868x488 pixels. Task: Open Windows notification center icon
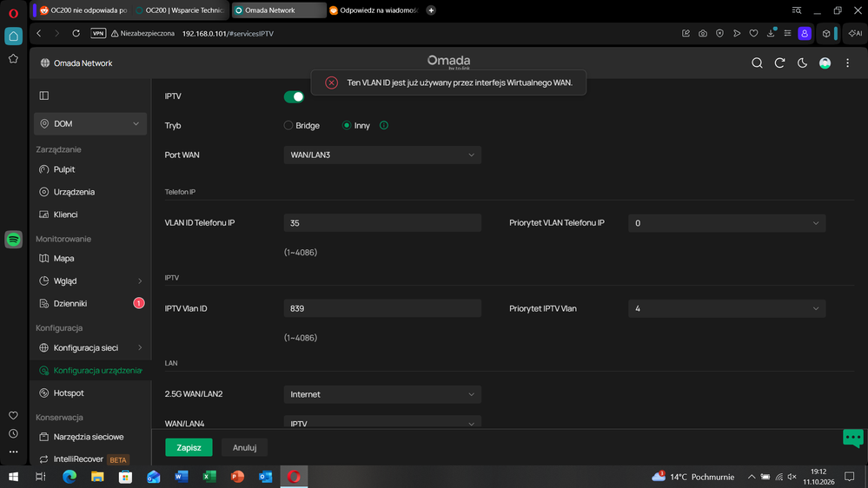click(849, 477)
